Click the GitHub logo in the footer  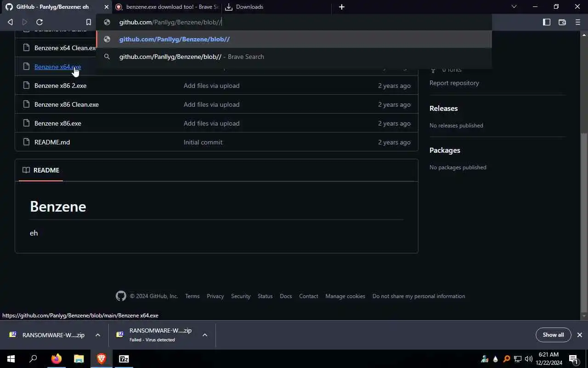coord(121,296)
